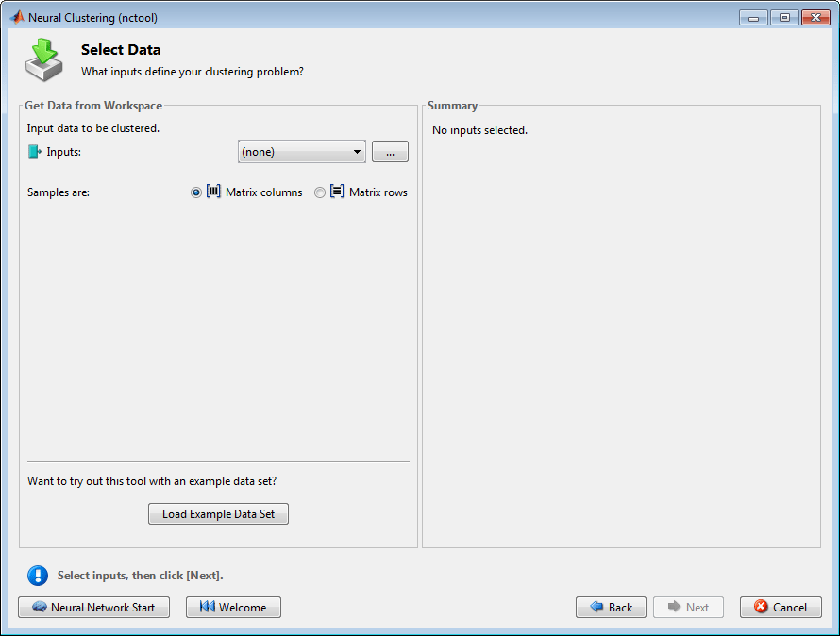The image size is (840, 636).
Task: Click the matrix rows icon
Action: pos(337,192)
